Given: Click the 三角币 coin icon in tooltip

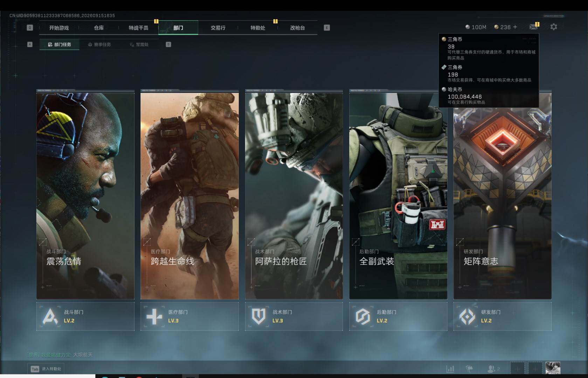Looking at the screenshot, I should click(x=444, y=39).
